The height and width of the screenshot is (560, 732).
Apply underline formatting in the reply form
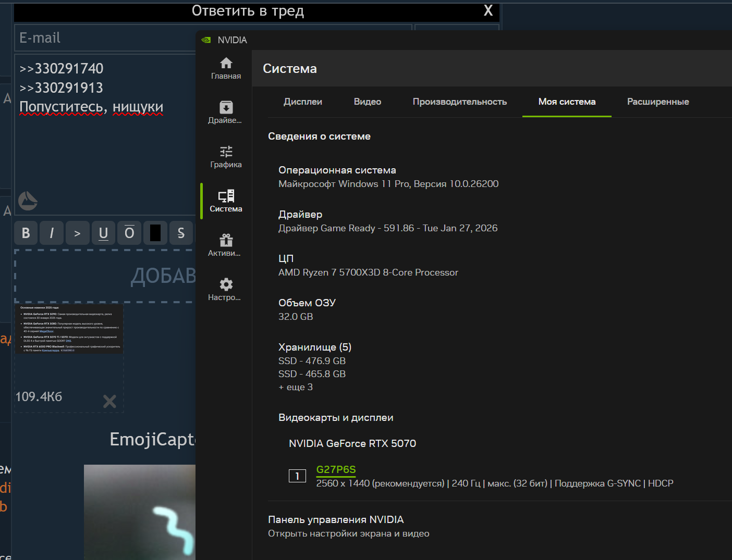point(103,233)
